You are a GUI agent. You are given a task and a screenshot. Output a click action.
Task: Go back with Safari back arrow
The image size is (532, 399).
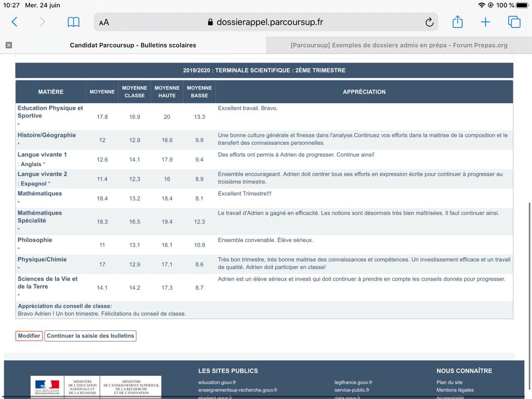[x=15, y=22]
